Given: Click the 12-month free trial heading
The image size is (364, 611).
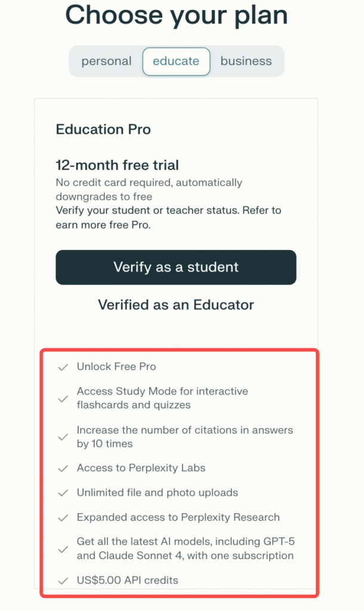Looking at the screenshot, I should tap(117, 165).
